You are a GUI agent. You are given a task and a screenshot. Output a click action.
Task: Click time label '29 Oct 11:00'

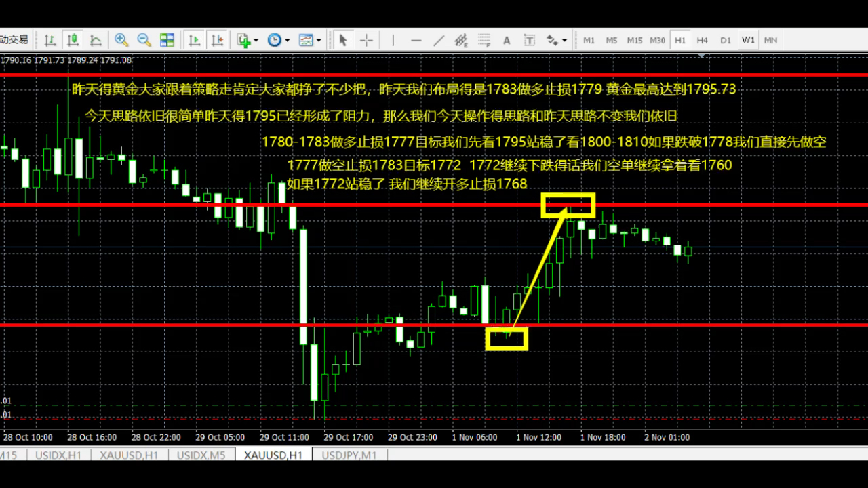[284, 437]
